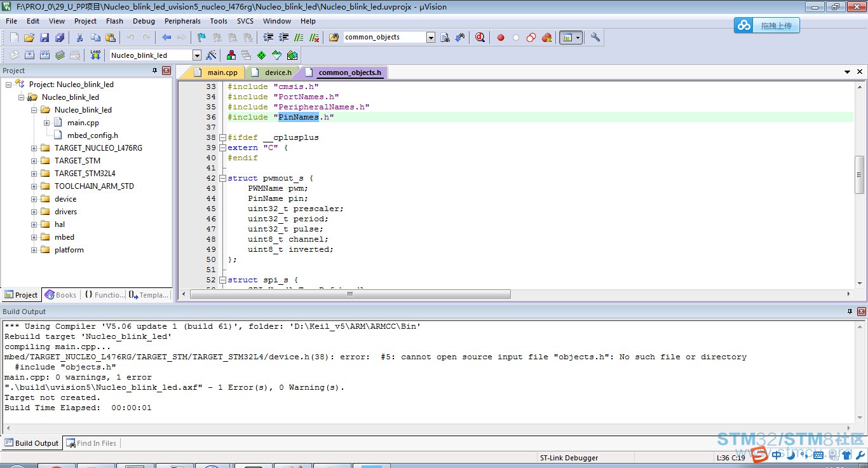868x468 pixels.
Task: Open the SVCS menu
Action: coord(245,21)
